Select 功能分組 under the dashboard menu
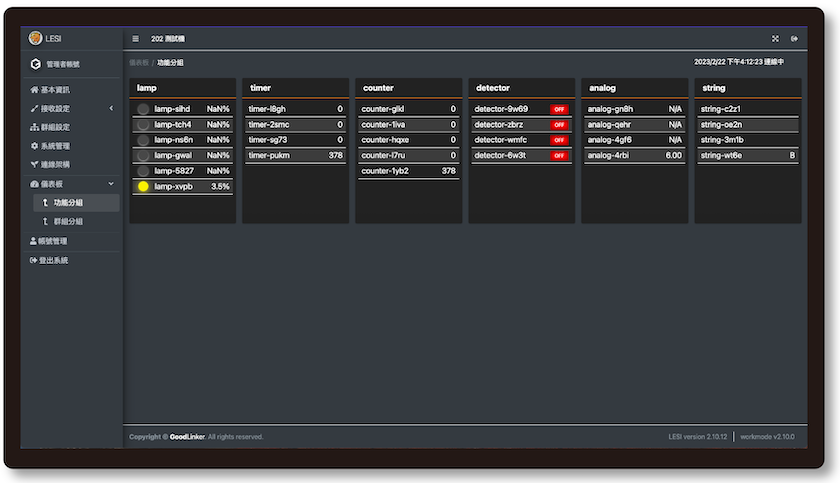840x483 pixels. pyautogui.click(x=68, y=203)
